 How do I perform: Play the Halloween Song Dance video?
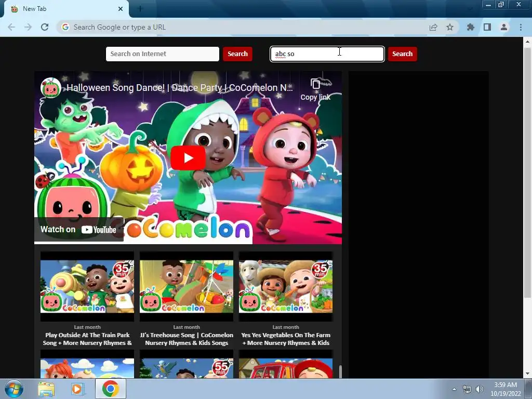(x=188, y=158)
